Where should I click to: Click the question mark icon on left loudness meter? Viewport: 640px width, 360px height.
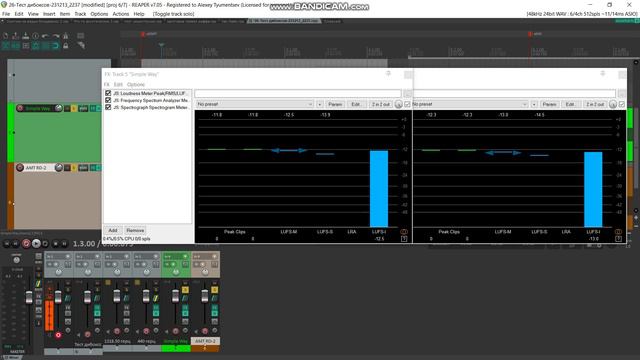click(x=404, y=239)
